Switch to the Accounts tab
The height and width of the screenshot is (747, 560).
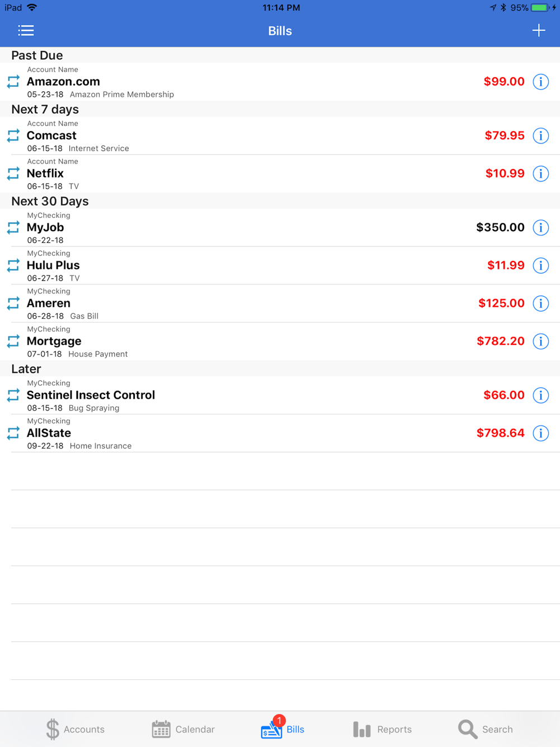(75, 729)
